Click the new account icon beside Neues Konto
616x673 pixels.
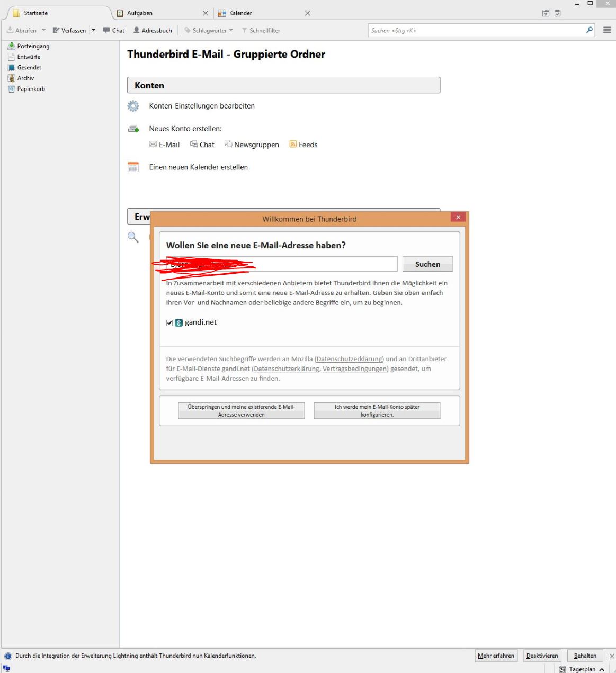point(133,129)
